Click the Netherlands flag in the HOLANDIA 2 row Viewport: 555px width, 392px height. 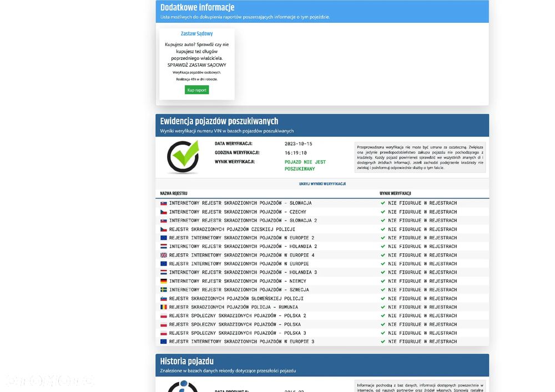click(x=164, y=246)
